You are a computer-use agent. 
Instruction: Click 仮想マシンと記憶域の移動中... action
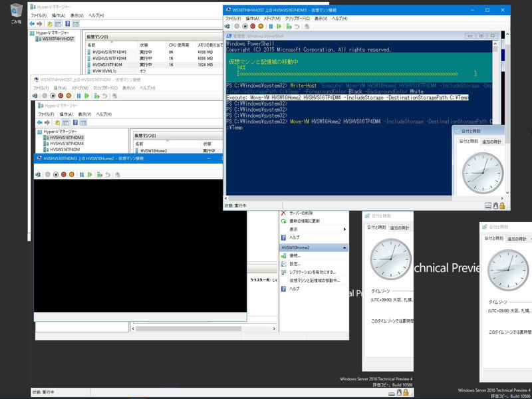315,281
